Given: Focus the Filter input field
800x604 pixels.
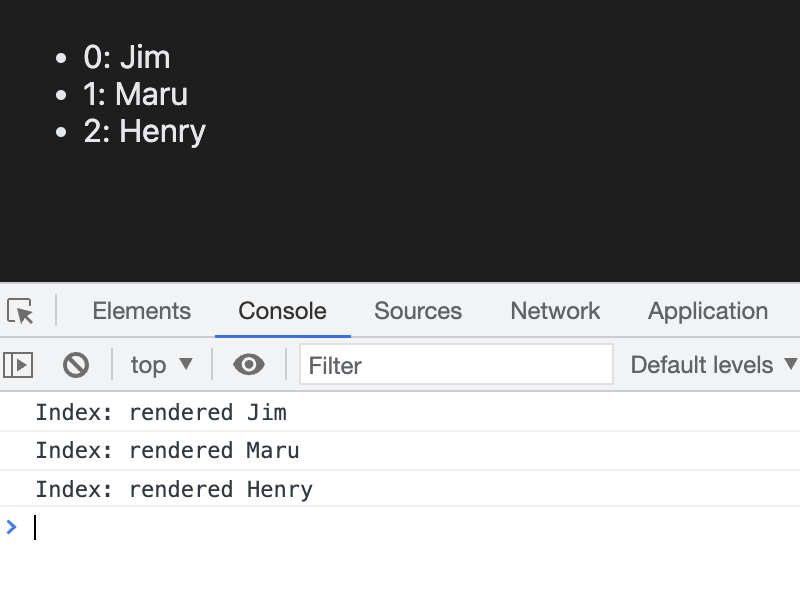Looking at the screenshot, I should (456, 365).
